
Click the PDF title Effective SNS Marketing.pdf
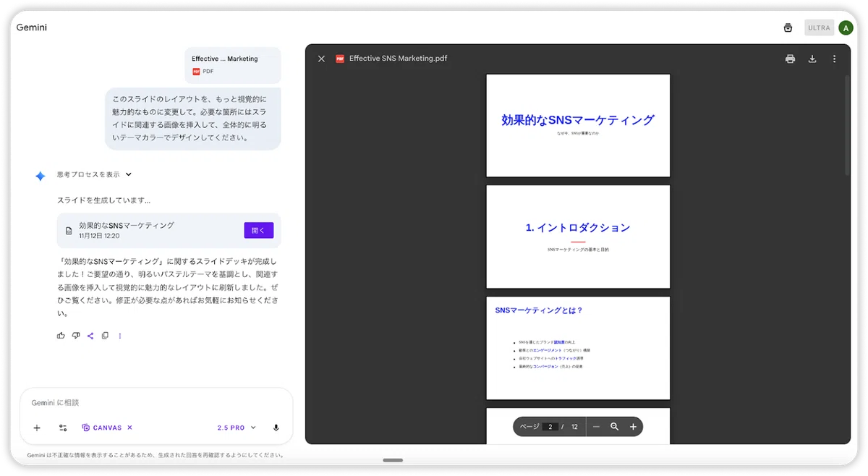coord(398,59)
